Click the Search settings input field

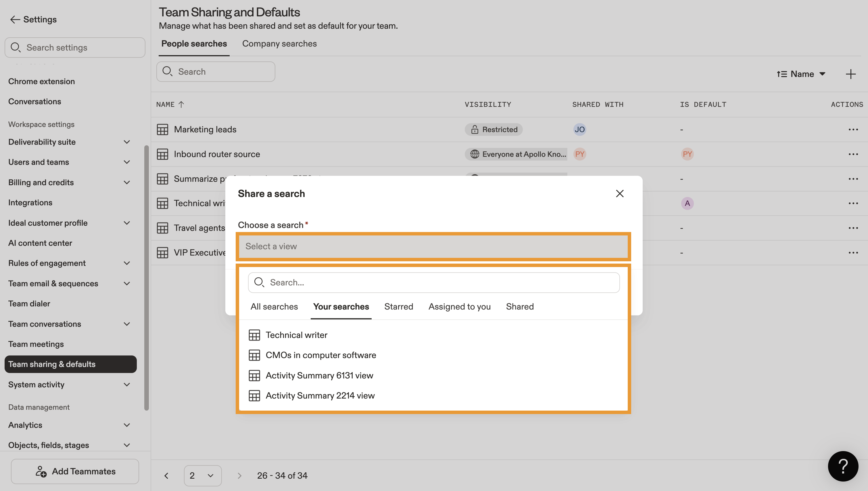75,48
